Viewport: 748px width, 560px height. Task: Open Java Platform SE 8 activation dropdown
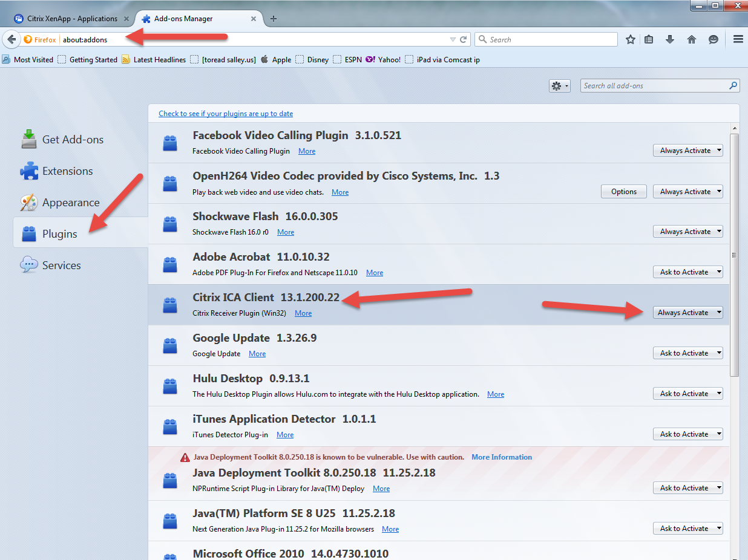[x=688, y=529]
